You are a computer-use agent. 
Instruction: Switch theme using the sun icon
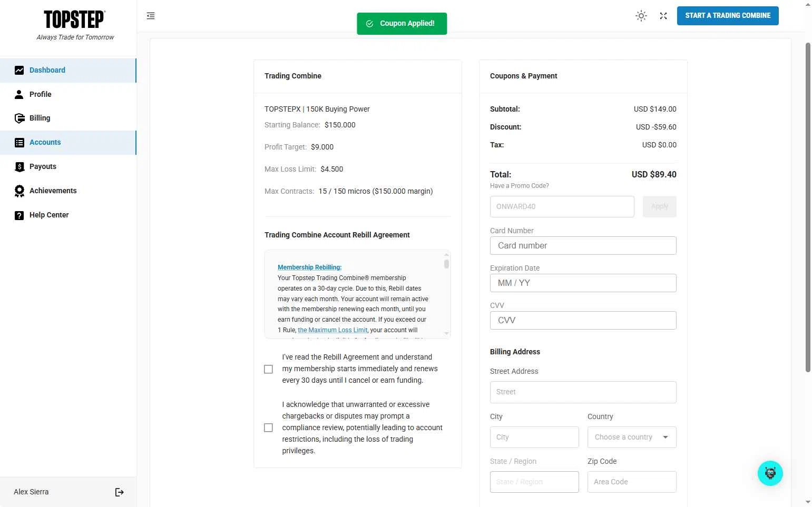coord(641,16)
